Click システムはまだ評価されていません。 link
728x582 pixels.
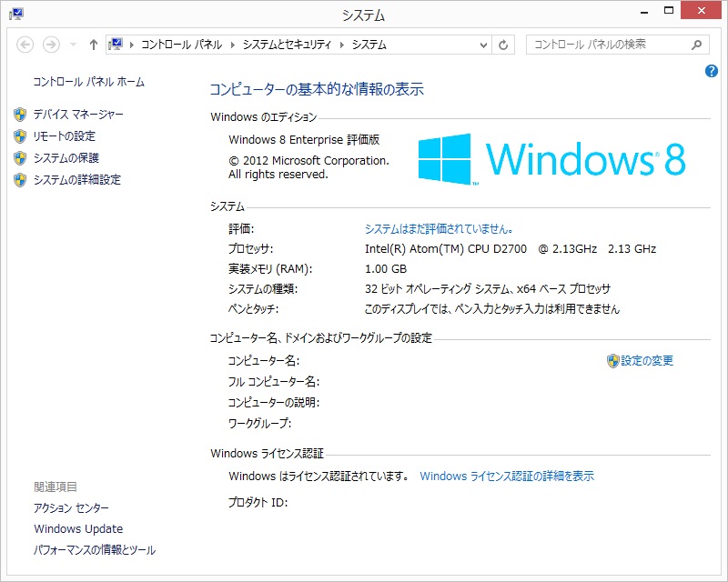(x=440, y=228)
